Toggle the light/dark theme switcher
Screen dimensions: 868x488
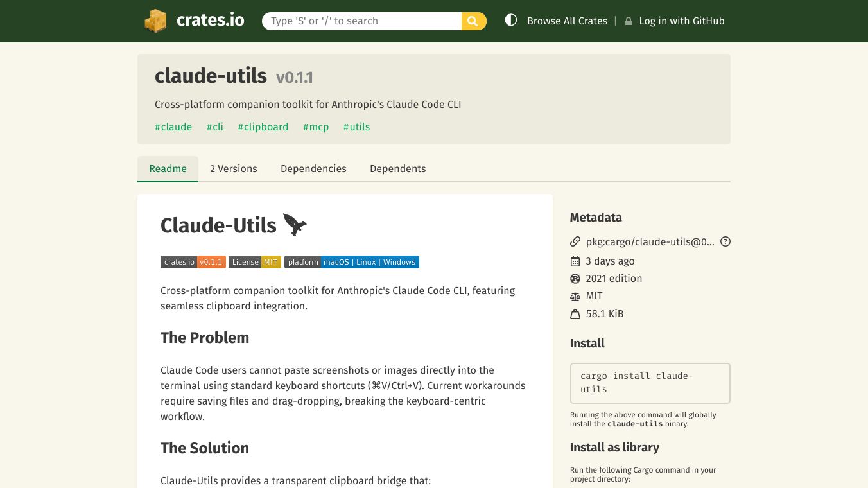coord(511,21)
